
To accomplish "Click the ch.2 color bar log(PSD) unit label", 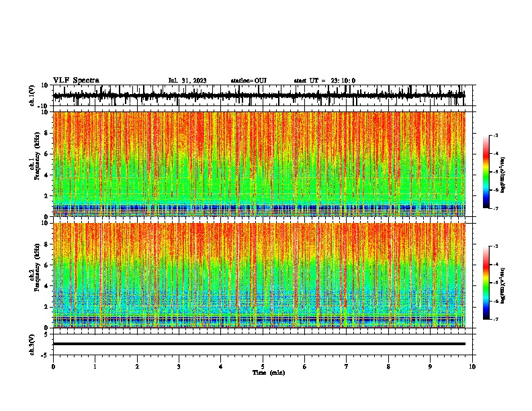I will click(503, 285).
